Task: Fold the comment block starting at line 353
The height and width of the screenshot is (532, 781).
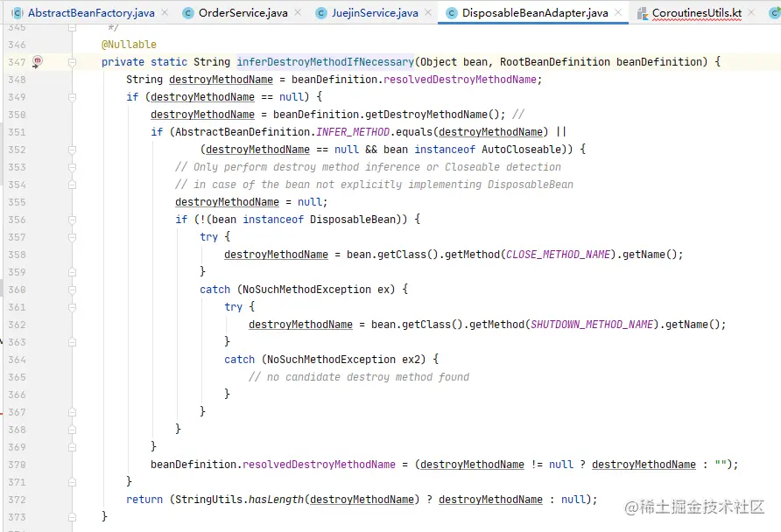Action: click(x=72, y=167)
